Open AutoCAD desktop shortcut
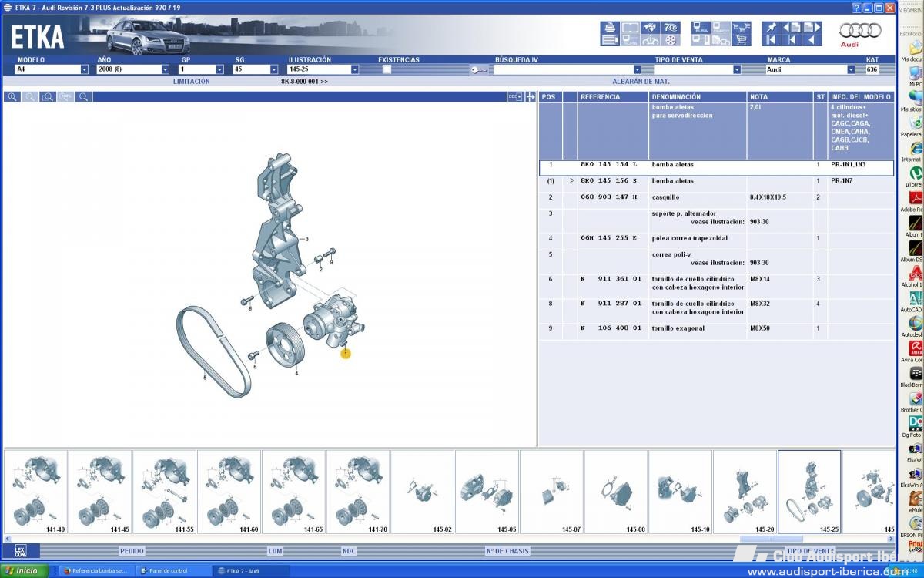This screenshot has width=924, height=578. tap(915, 298)
